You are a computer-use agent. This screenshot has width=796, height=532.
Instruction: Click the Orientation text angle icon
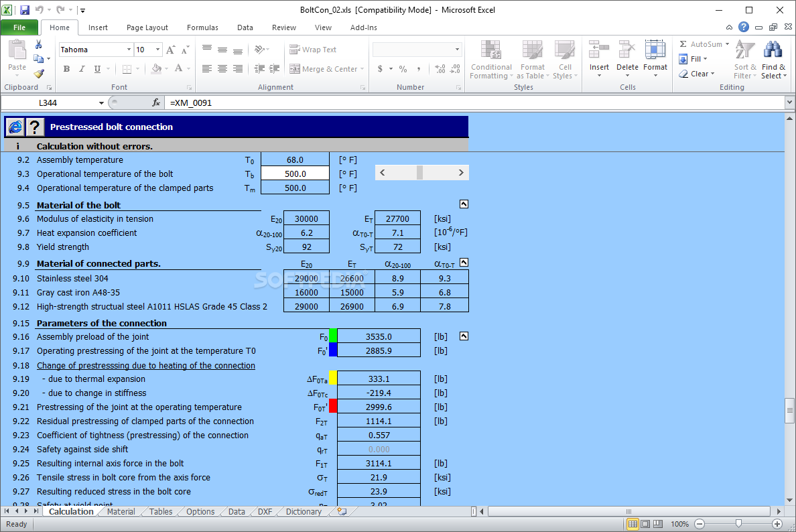pos(260,49)
